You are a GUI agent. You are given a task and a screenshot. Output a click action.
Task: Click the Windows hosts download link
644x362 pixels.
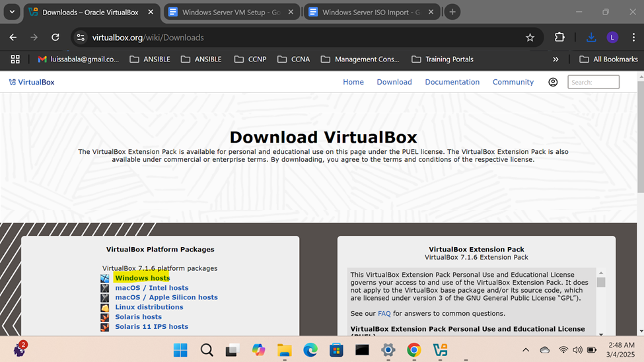(142, 278)
